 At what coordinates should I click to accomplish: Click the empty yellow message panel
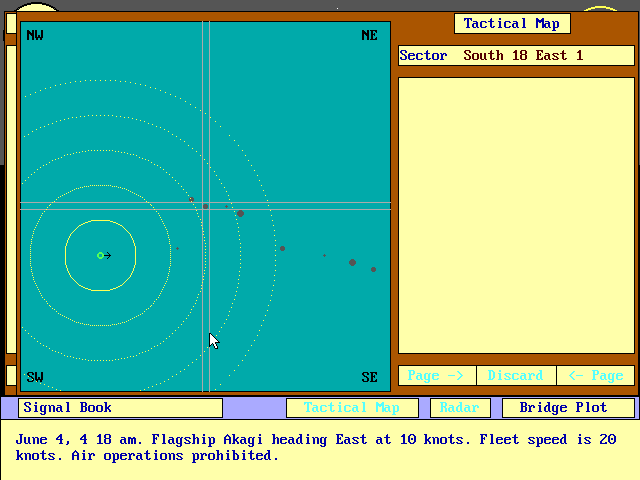(516, 216)
